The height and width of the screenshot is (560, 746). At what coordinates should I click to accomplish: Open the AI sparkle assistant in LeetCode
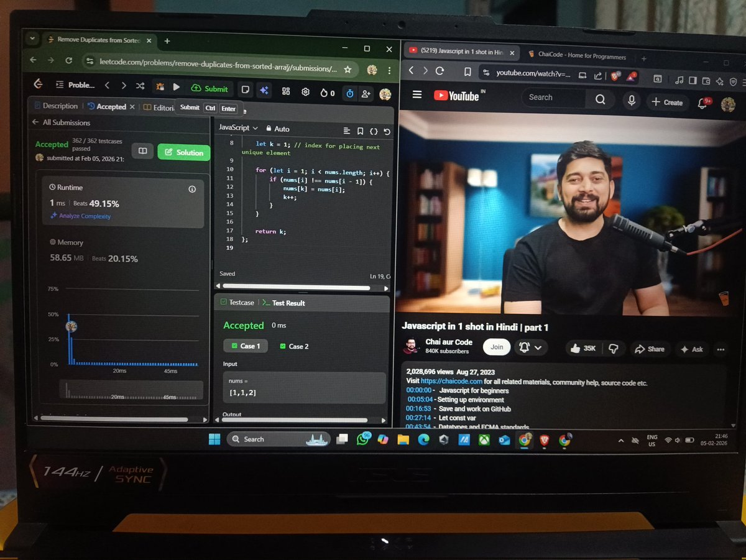coord(264,90)
